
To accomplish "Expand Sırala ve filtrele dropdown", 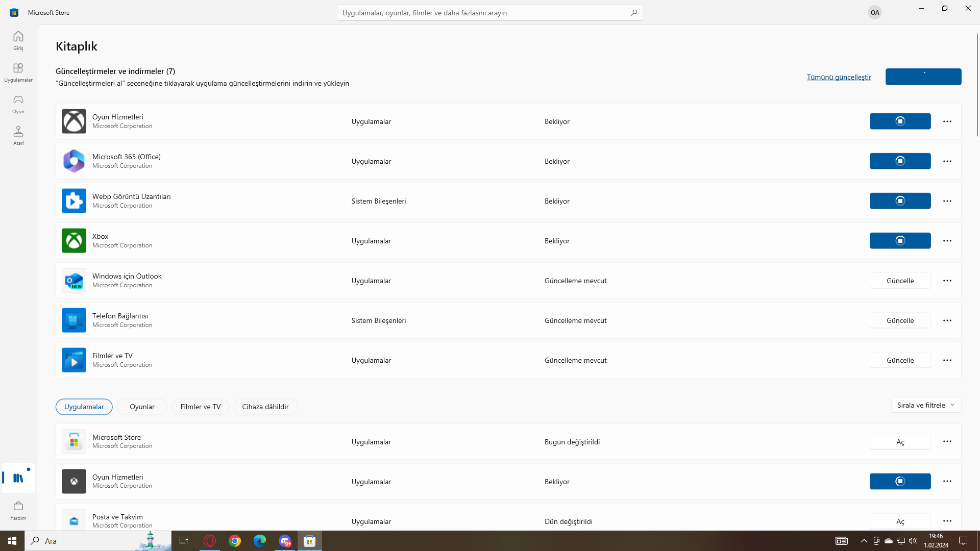I will (926, 405).
